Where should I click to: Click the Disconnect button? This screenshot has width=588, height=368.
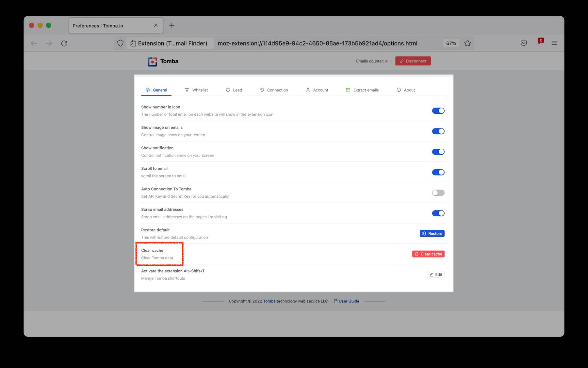[413, 61]
